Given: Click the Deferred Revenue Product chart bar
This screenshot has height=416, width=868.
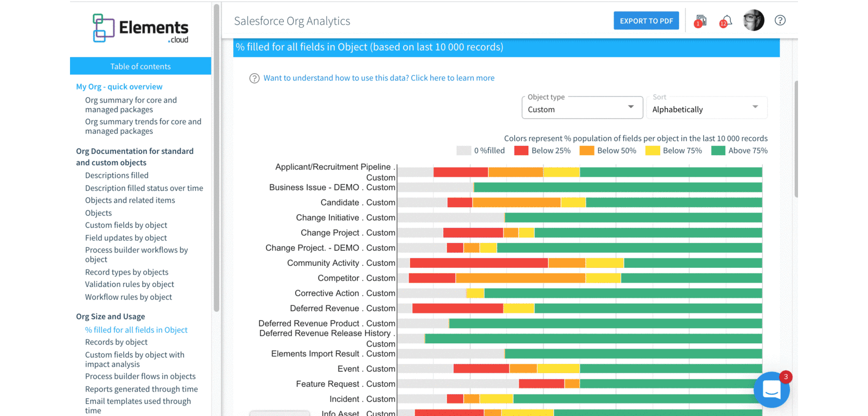Looking at the screenshot, I should coord(579,323).
